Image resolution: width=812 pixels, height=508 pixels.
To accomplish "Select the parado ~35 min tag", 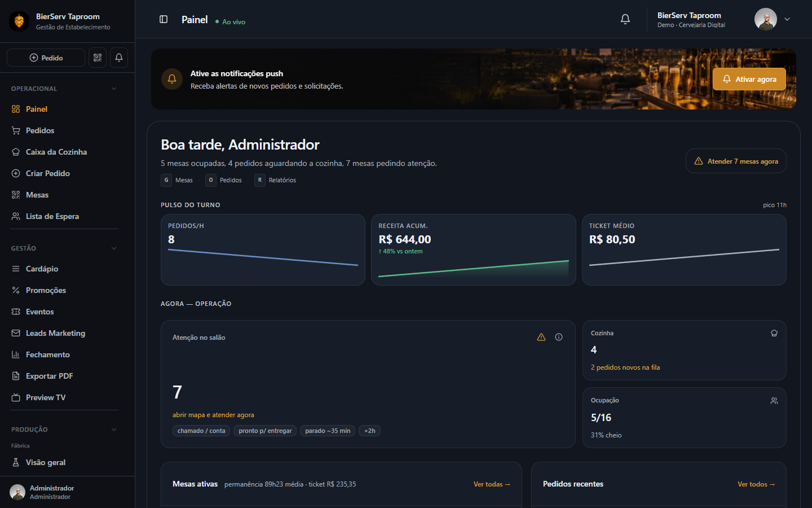I will (328, 431).
